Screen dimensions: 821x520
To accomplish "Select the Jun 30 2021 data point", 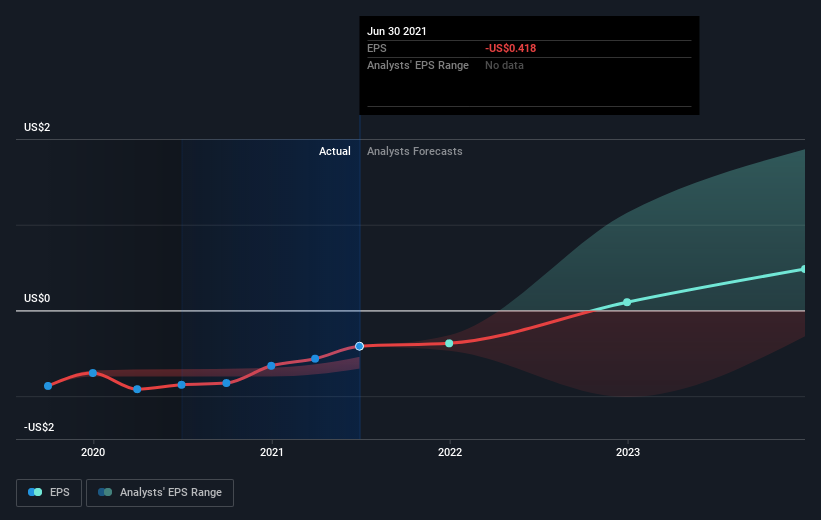I will [x=359, y=346].
